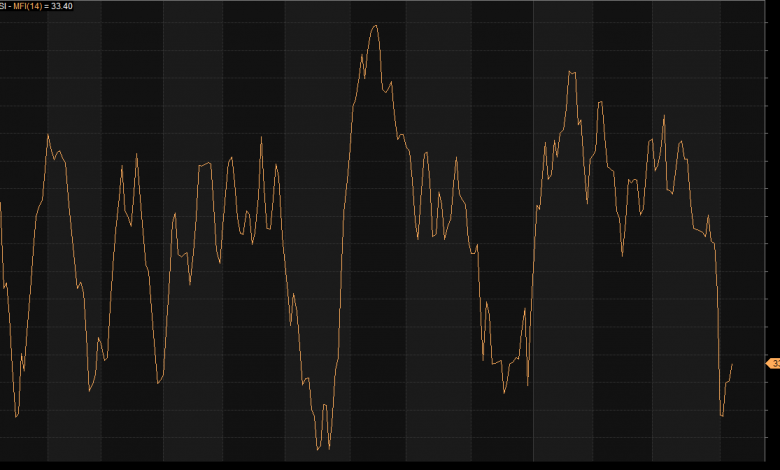Screen dimensions: 780x470
Task: Select the first peak after the leftmost trough
Action: tap(48, 135)
